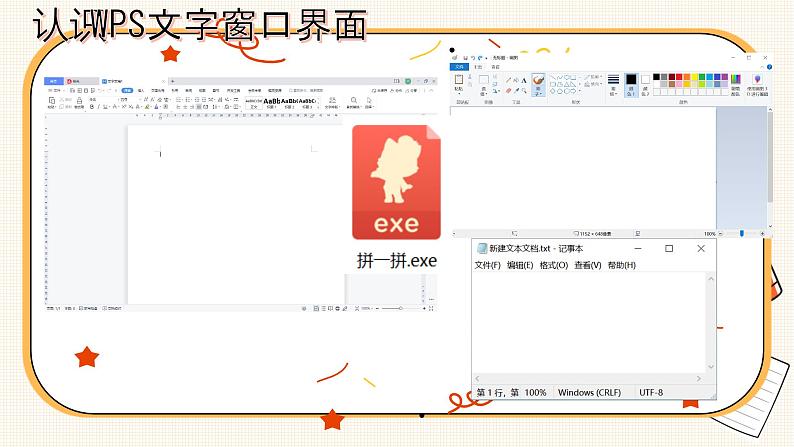Open the 格式(O) menu in Notepad
Screen dimensions: 794x447
[553, 265]
